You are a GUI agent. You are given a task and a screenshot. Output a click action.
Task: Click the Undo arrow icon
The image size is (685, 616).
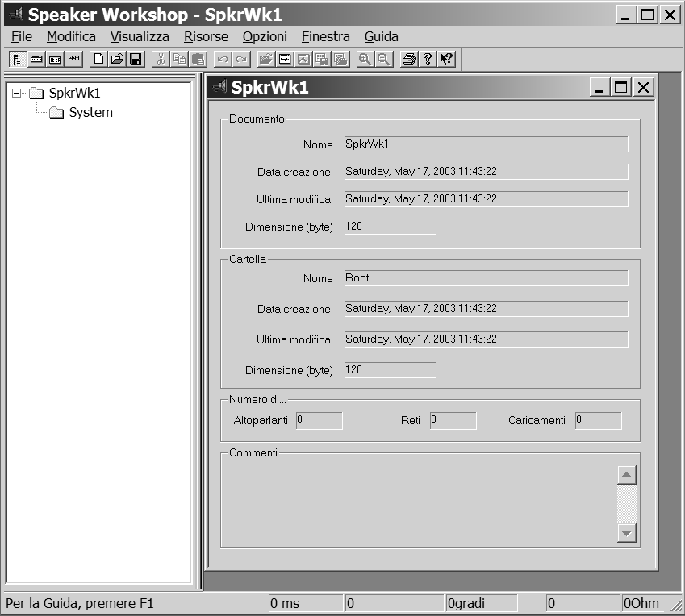[x=223, y=59]
